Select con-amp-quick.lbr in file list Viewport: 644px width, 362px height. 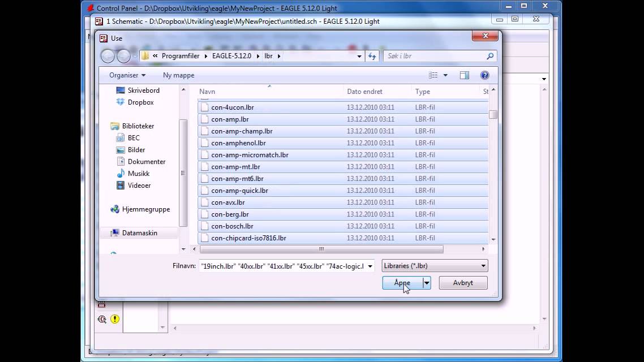tap(342, 191)
